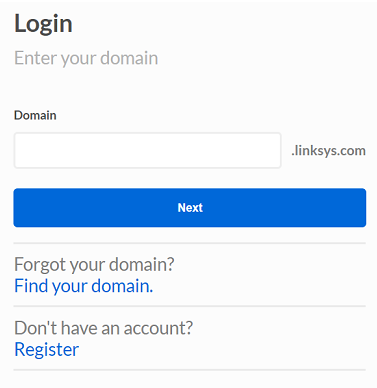This screenshot has width=377, height=388.
Task: Click the Don't have an account? text
Action: tap(103, 328)
